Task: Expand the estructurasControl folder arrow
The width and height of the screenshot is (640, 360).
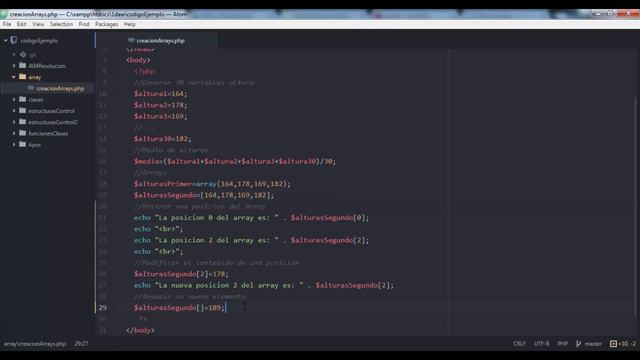Action: [14, 111]
